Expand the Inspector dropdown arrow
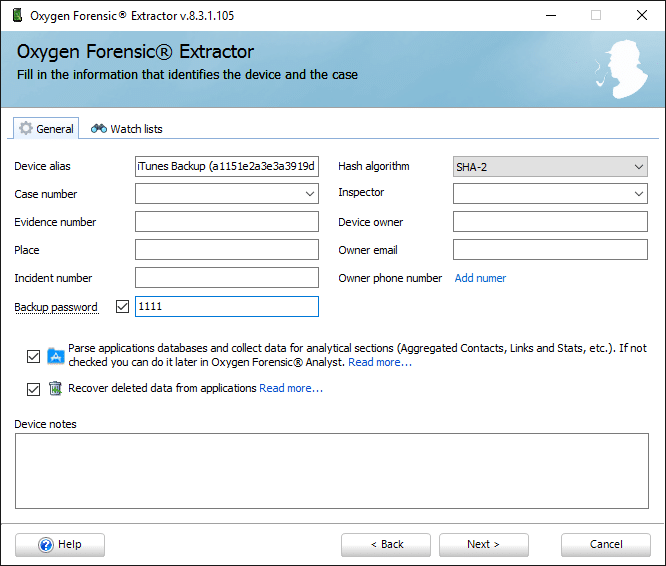Screen dimensions: 666x566 pos(638,194)
